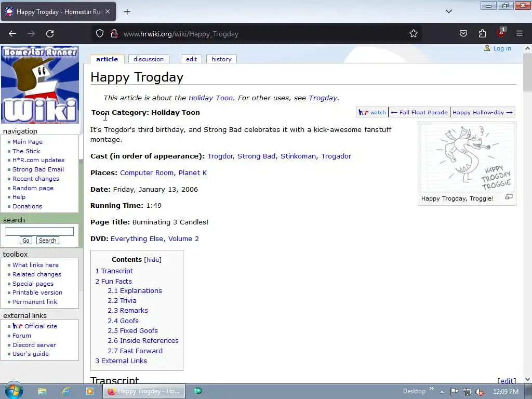
Task: Open the Planet K place link
Action: [193, 172]
